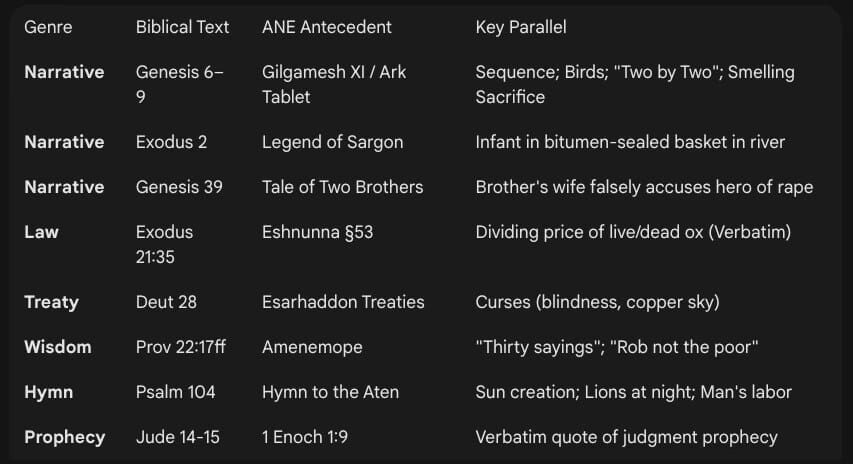Click the Prov 22:17ff cell
The image size is (853, 464).
point(181,347)
